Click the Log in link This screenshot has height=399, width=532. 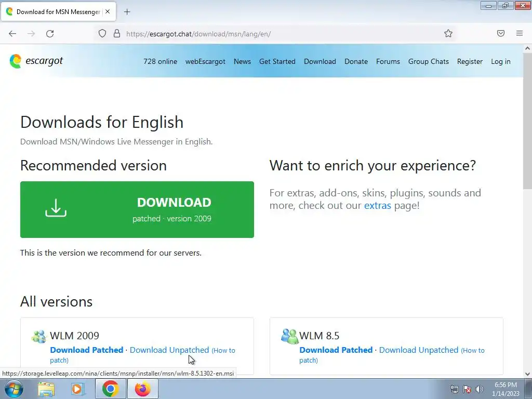point(500,61)
